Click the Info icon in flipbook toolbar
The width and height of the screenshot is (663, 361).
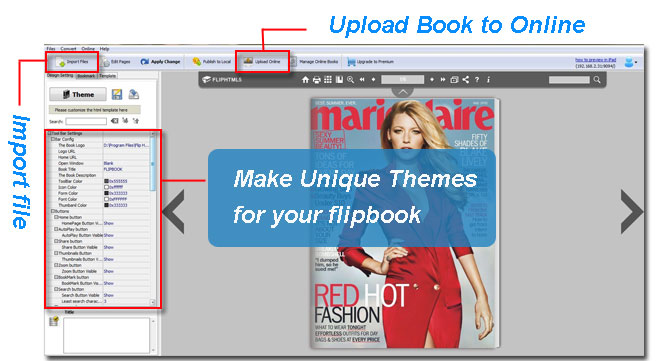pyautogui.click(x=488, y=79)
